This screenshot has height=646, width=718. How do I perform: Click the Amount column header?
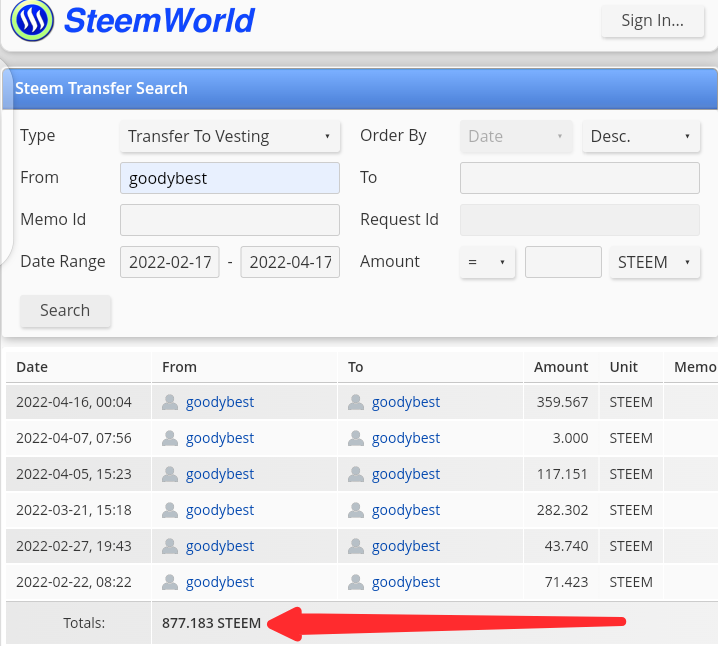[x=561, y=367]
